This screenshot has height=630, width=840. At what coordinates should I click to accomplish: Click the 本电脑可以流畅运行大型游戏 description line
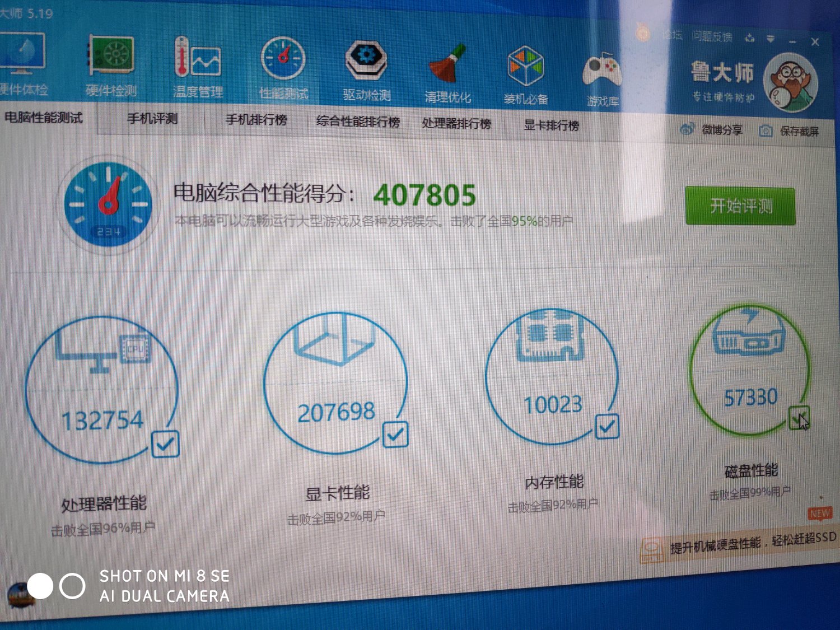point(373,221)
